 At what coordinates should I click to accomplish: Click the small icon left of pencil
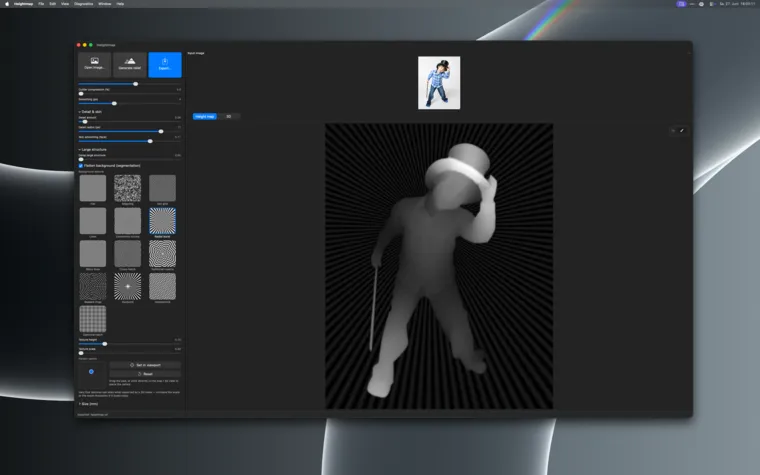[x=673, y=130]
